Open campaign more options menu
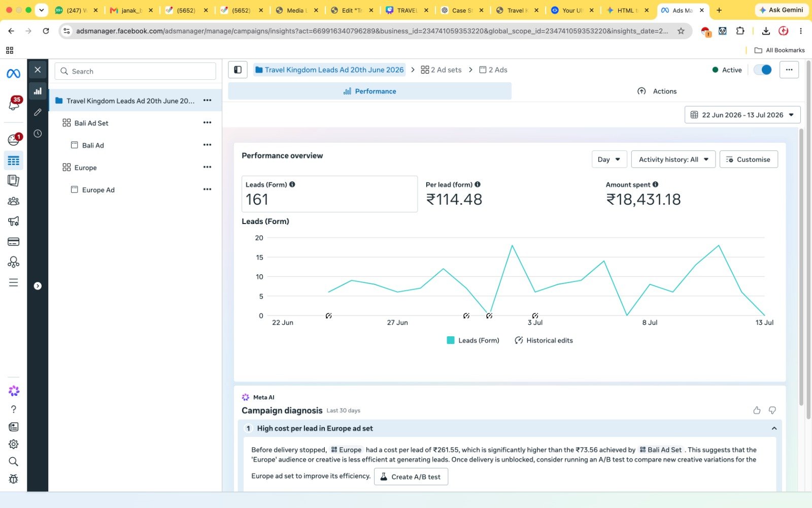The width and height of the screenshot is (812, 508). 789,70
